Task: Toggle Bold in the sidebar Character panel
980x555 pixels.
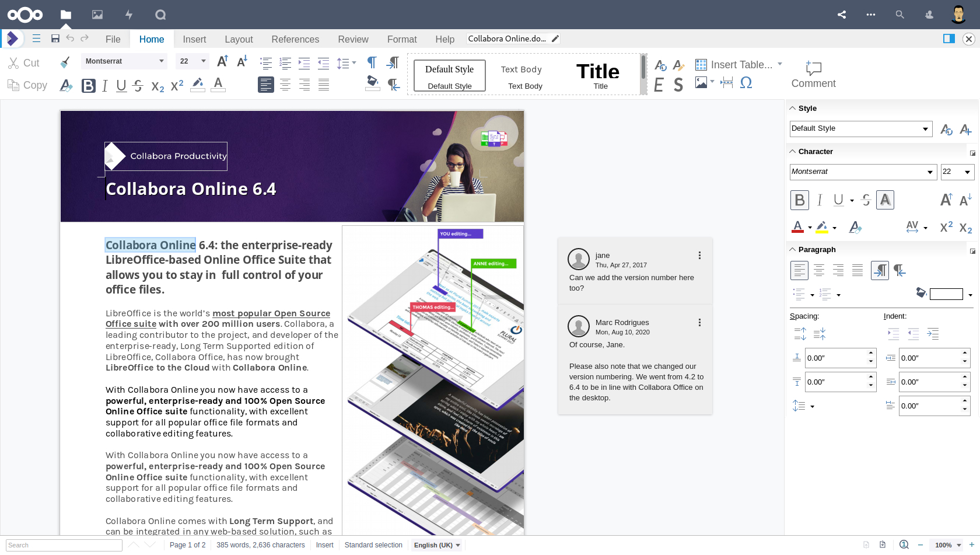Action: [799, 200]
